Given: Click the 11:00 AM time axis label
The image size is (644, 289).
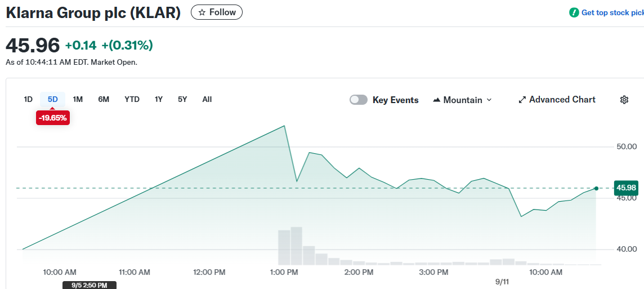Looking at the screenshot, I should pyautogui.click(x=134, y=272).
